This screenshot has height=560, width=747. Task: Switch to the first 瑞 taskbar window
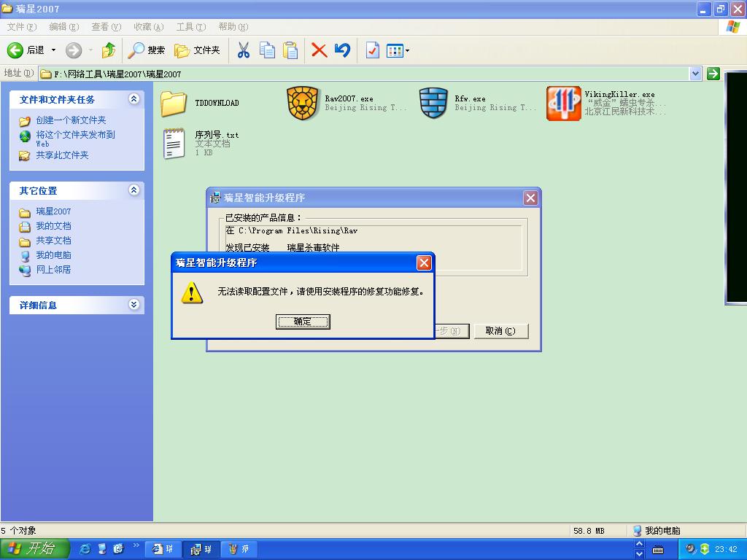point(163,549)
